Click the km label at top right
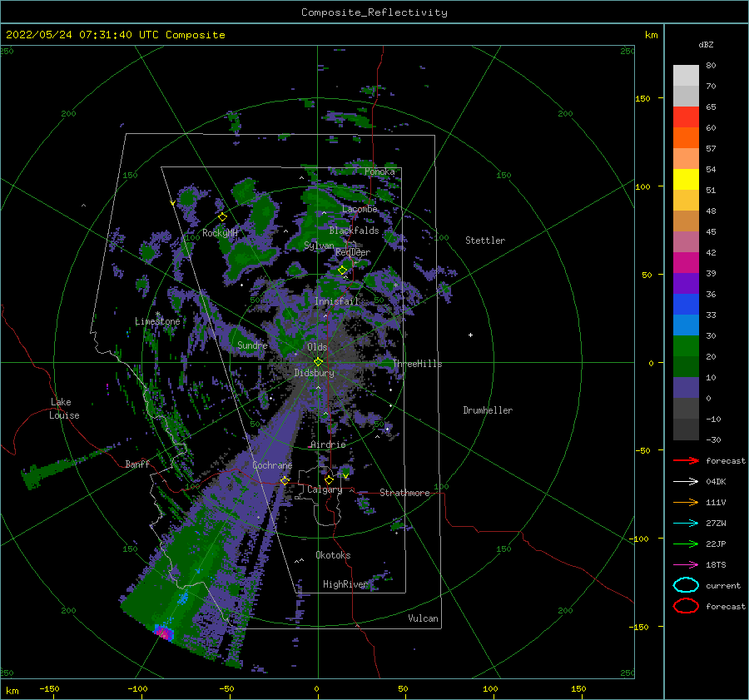Screen dimensions: 749x700 [651, 35]
